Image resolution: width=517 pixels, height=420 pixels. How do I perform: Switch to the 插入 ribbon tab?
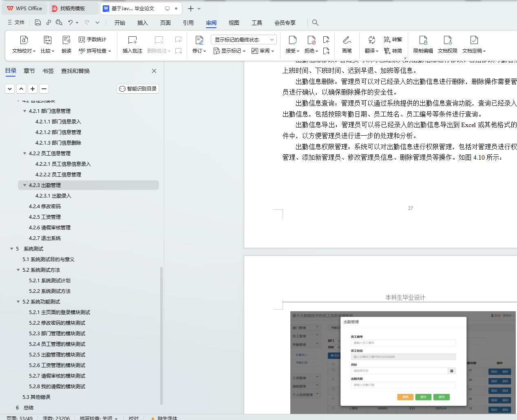143,23
